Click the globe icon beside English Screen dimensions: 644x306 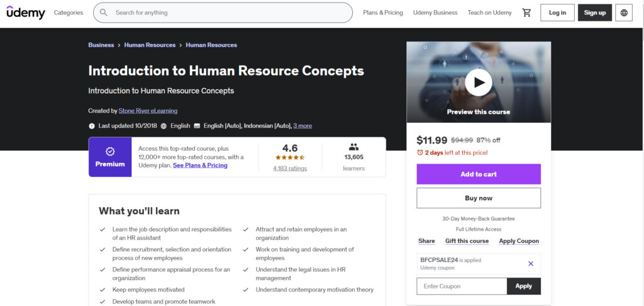tap(164, 126)
